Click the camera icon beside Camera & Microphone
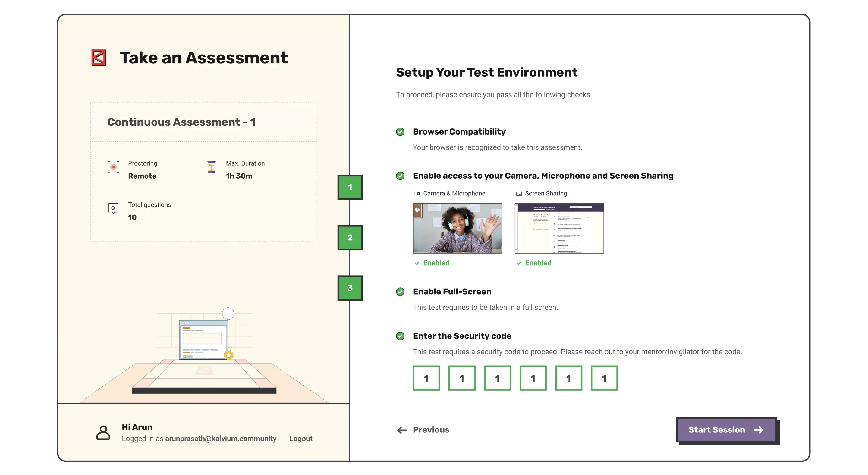Viewport: 868px width, 475px height. [x=417, y=194]
